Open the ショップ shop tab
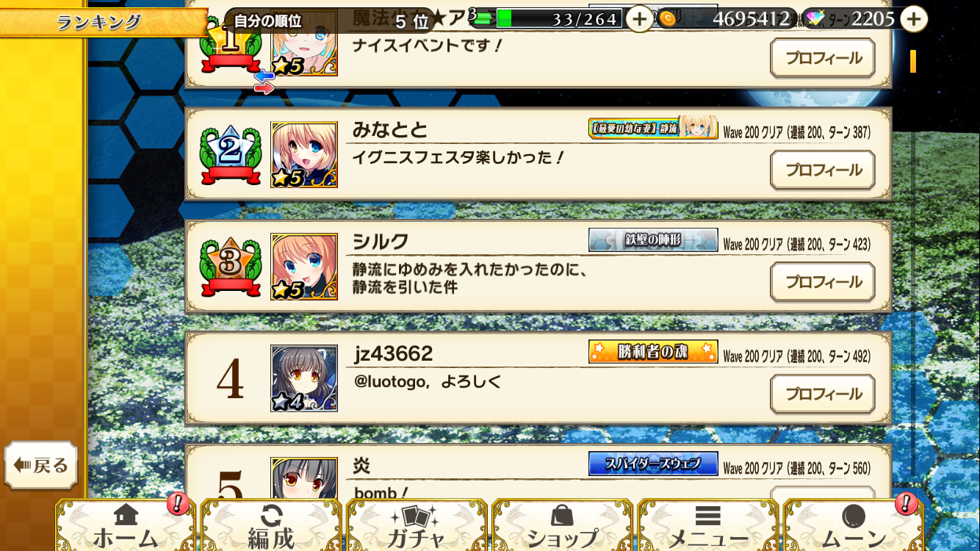The image size is (980, 551). [x=562, y=525]
